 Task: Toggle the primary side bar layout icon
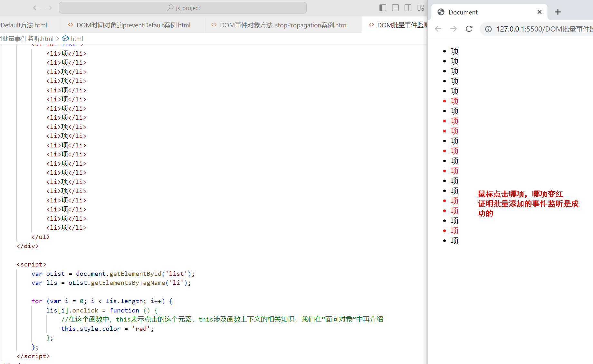click(x=383, y=8)
